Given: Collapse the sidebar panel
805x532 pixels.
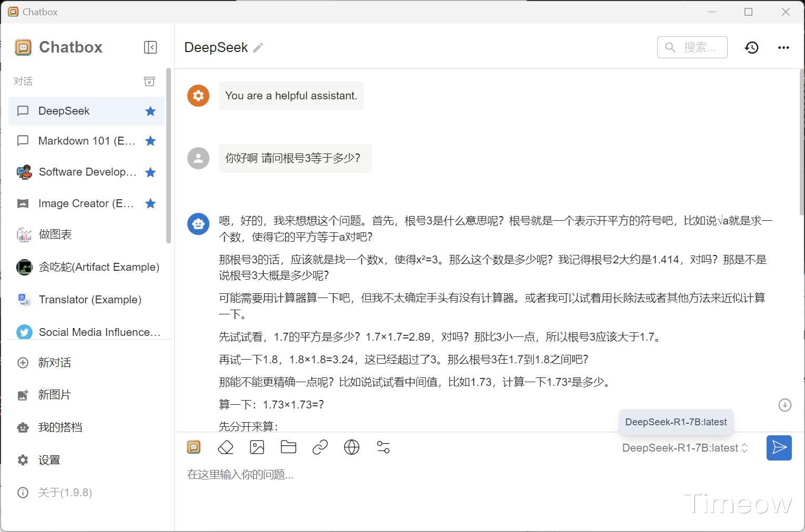Looking at the screenshot, I should tap(150, 47).
